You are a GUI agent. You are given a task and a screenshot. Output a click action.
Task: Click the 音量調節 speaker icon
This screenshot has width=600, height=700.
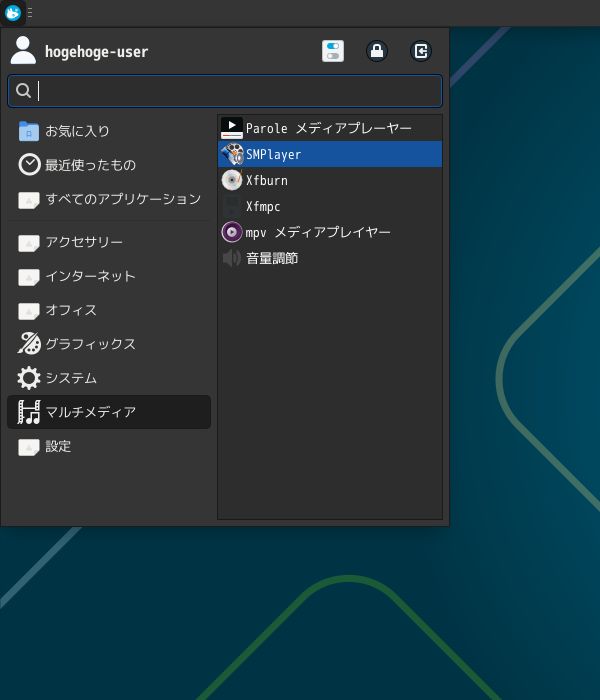(232, 258)
